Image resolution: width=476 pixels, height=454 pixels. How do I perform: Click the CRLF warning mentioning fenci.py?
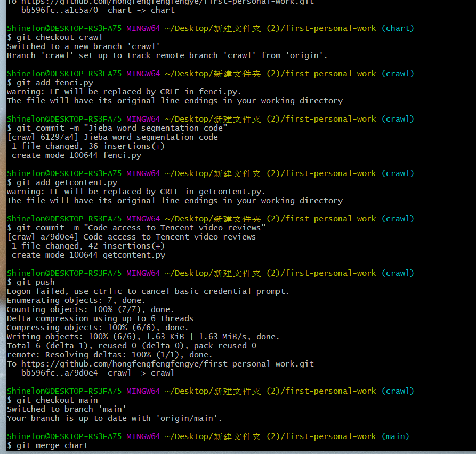coord(124,92)
